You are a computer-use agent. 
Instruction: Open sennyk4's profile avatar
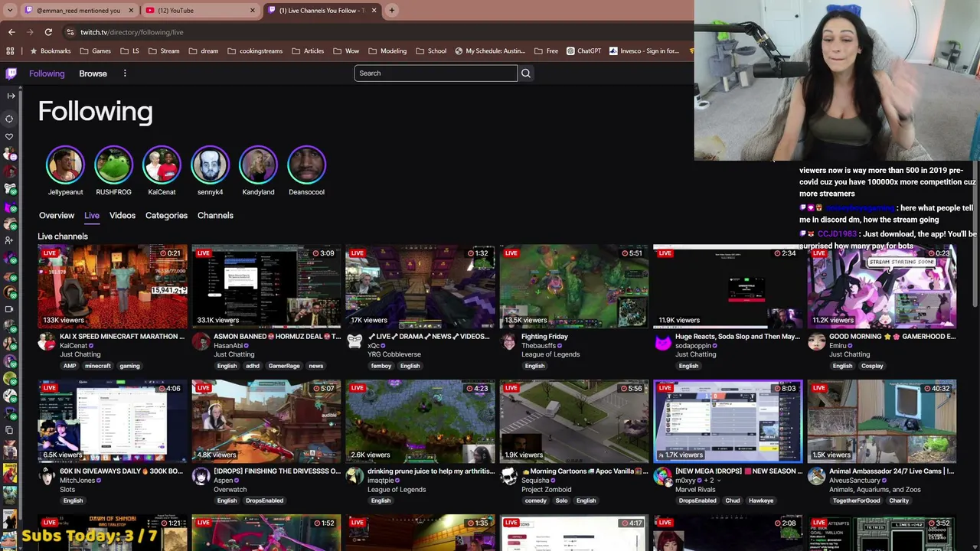210,165
